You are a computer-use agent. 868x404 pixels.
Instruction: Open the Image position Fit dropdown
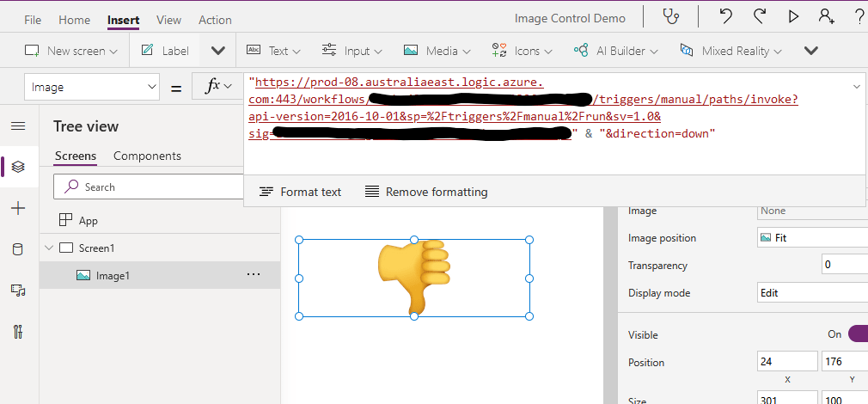point(811,238)
